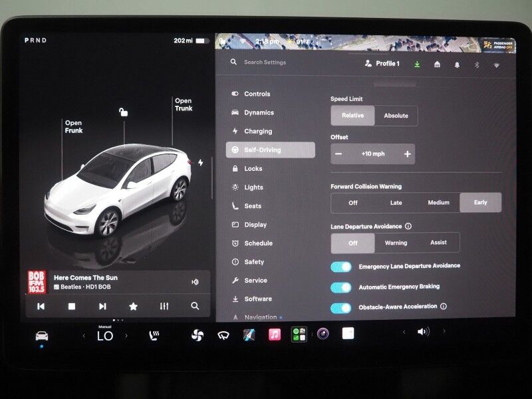
Task: Open the camera app icon
Action: [323, 334]
